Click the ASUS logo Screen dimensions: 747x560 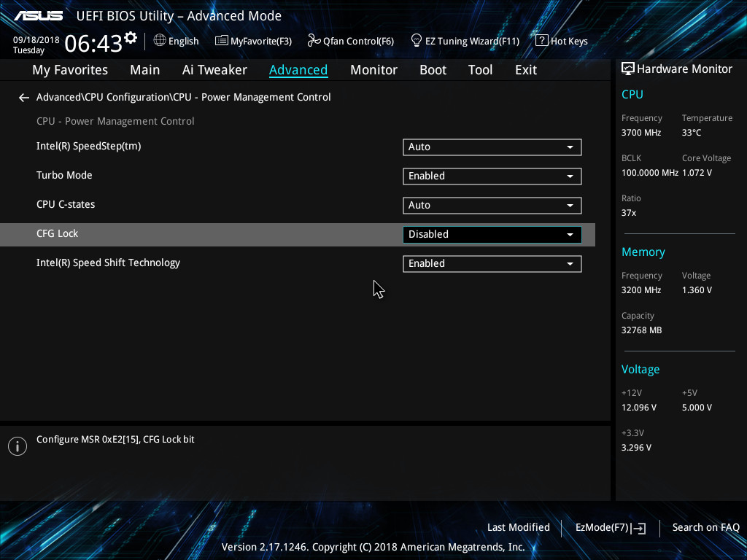38,16
